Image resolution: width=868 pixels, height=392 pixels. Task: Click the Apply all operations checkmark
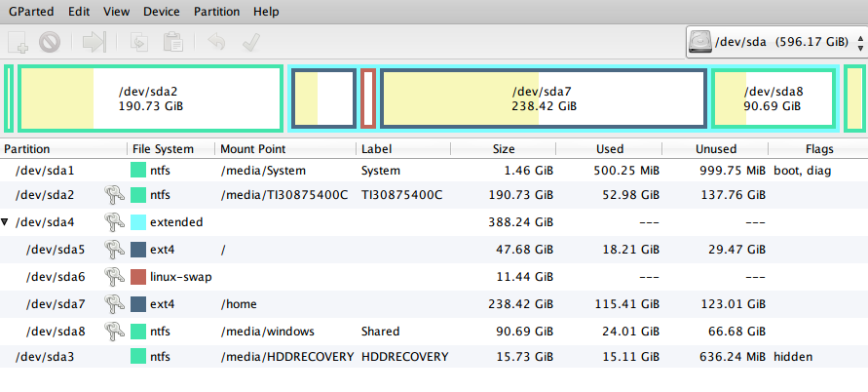[250, 42]
